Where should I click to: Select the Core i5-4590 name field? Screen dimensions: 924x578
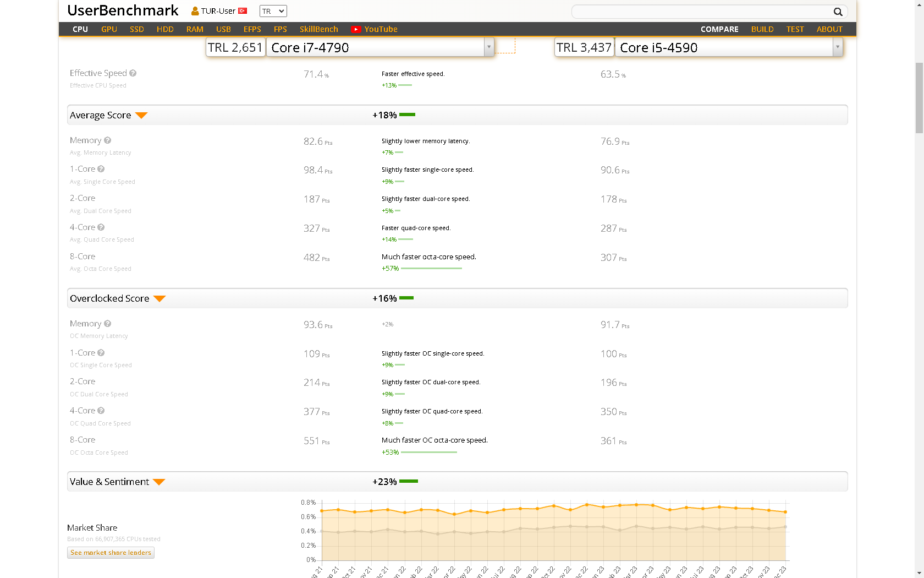click(724, 47)
